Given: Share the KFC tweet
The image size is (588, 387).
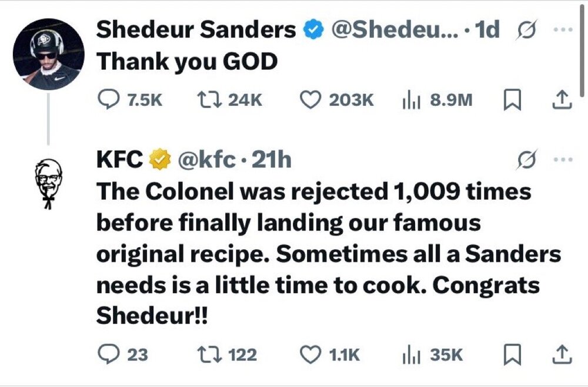Looking at the screenshot, I should pyautogui.click(x=561, y=355).
